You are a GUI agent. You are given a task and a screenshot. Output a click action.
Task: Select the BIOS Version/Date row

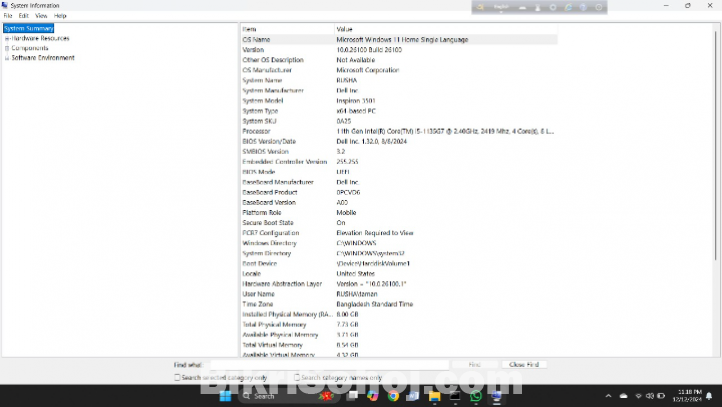tap(399, 141)
